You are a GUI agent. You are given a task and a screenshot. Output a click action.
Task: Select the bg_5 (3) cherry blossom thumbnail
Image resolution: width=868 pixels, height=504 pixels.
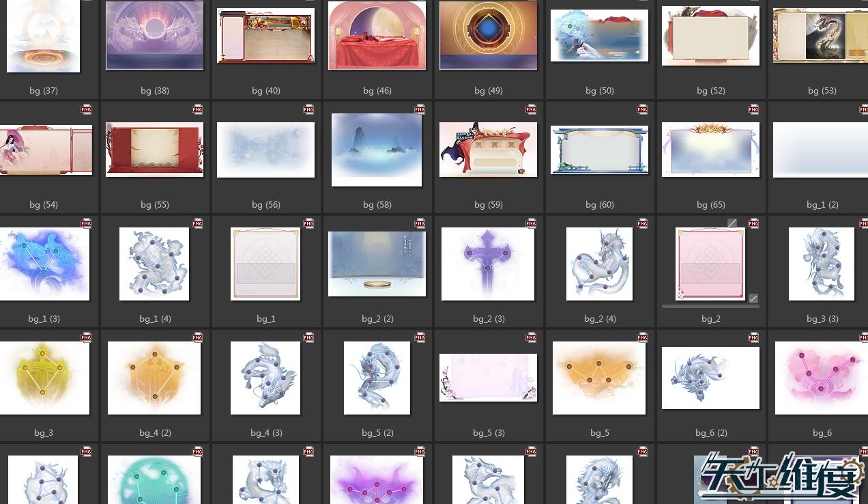(x=488, y=378)
